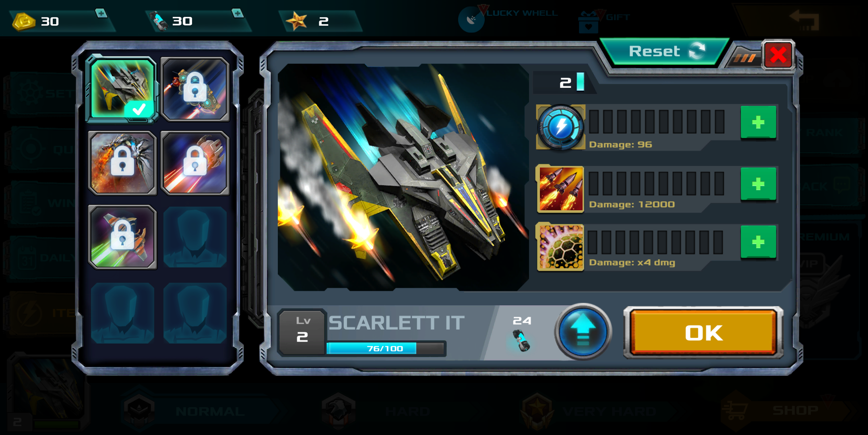The image size is (868, 435).
Task: Add energy cells using plus icon
Action: 238,13
